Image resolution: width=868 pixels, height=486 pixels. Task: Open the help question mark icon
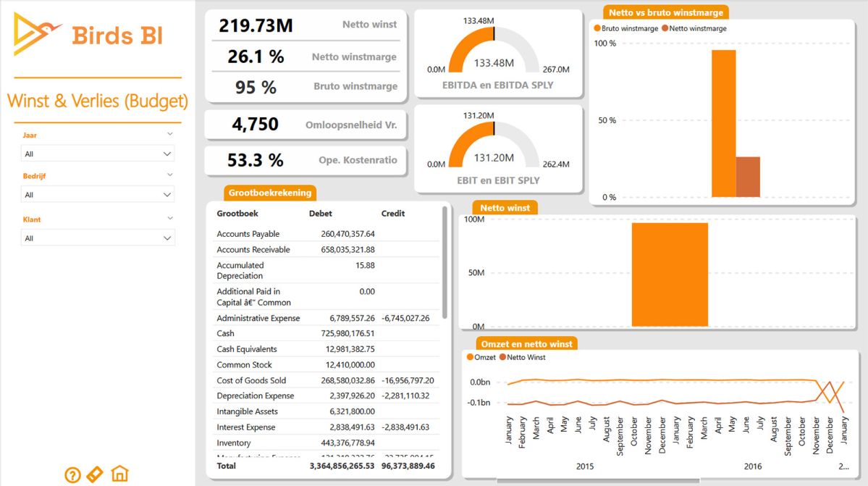tap(72, 474)
